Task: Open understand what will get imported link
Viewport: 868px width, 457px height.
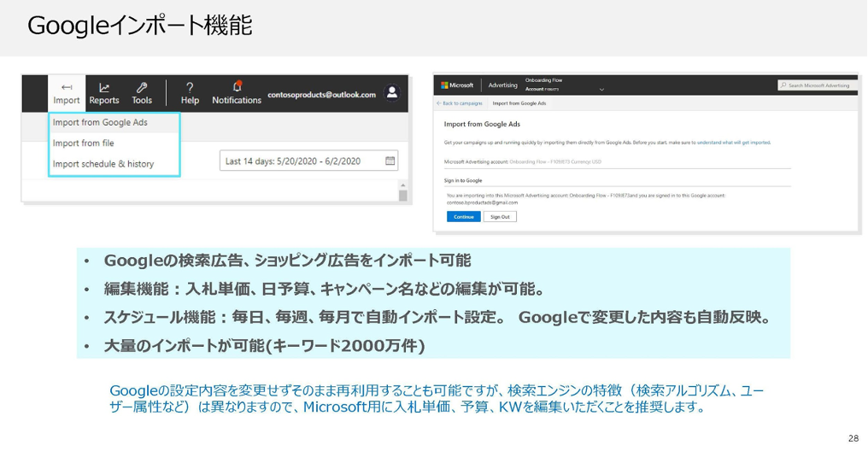Action: (x=734, y=143)
